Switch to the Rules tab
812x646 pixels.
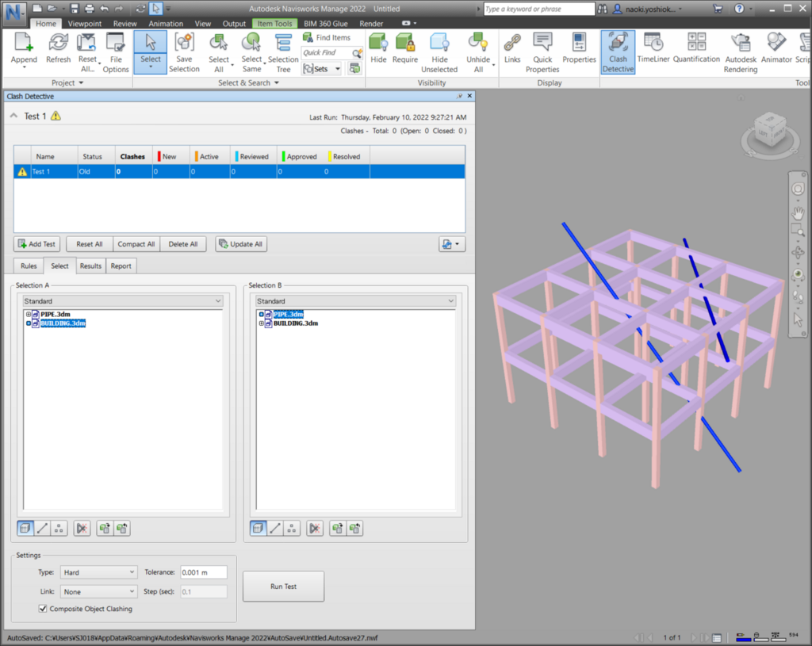[29, 266]
